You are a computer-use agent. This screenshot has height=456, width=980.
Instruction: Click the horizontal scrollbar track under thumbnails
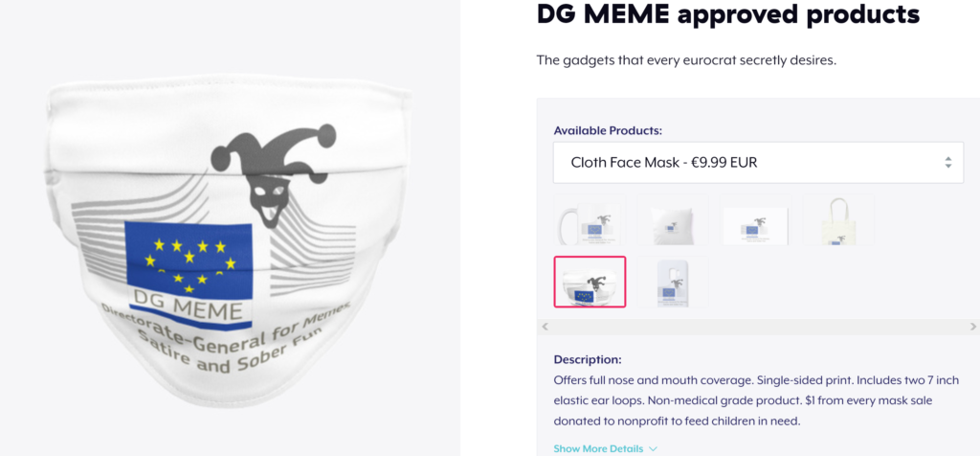[758, 327]
